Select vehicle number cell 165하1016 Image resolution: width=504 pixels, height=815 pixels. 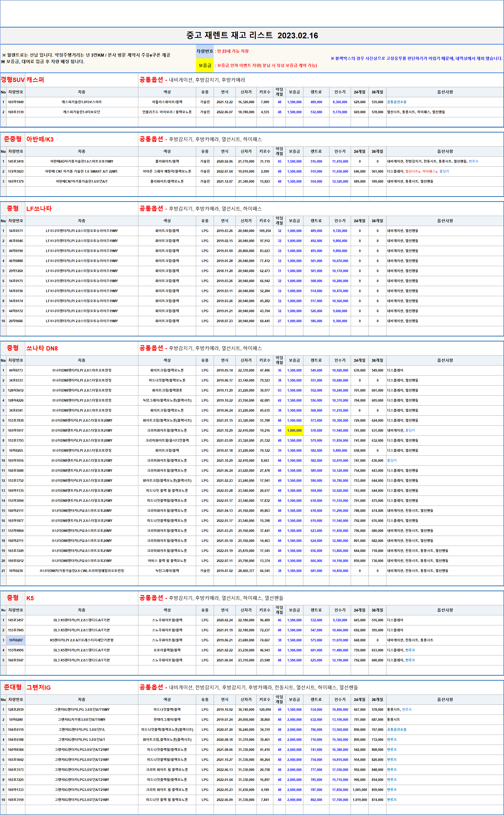pyautogui.click(x=16, y=460)
